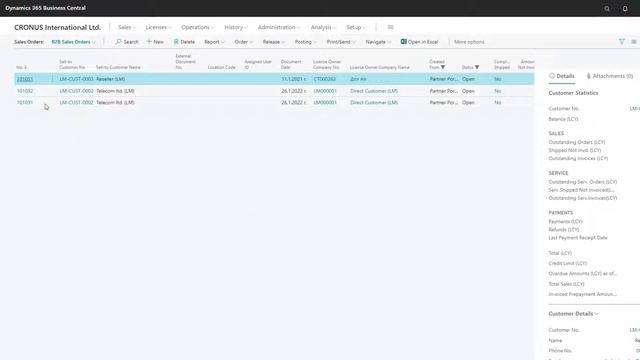Viewport: 640px width, 360px height.
Task: Click the Sell-to Customer Name column header
Action: pyautogui.click(x=118, y=67)
